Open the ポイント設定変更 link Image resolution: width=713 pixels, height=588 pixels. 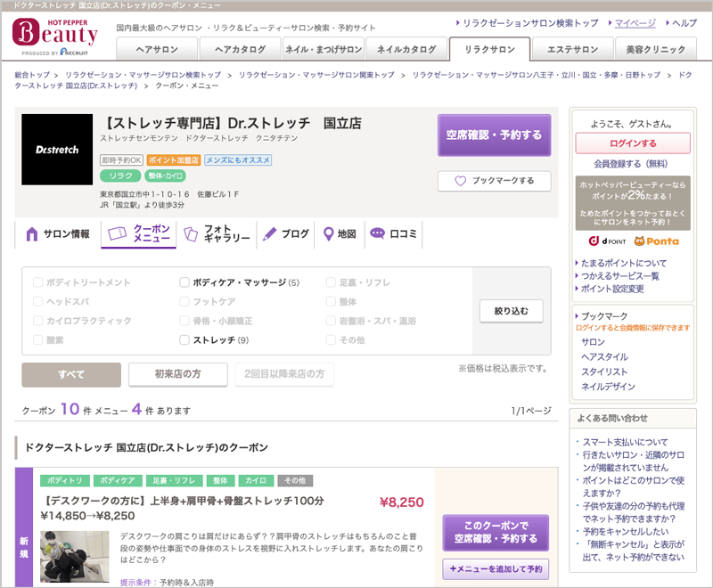(612, 289)
